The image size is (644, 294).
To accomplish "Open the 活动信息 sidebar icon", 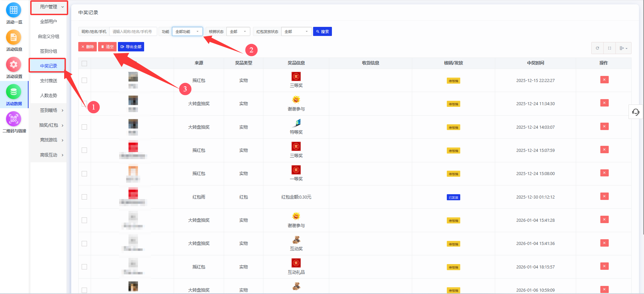I will pos(13,38).
